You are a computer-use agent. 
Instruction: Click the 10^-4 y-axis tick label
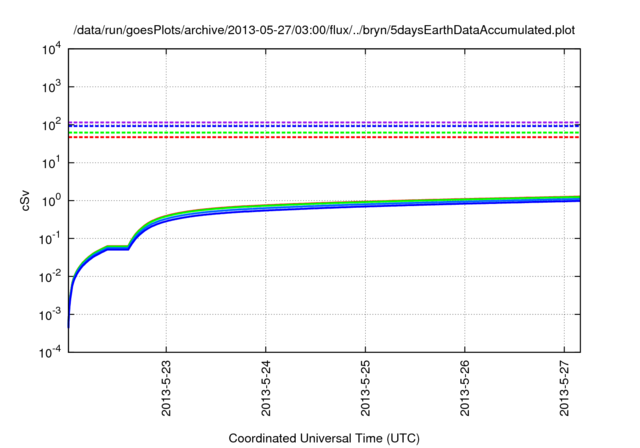pos(50,352)
